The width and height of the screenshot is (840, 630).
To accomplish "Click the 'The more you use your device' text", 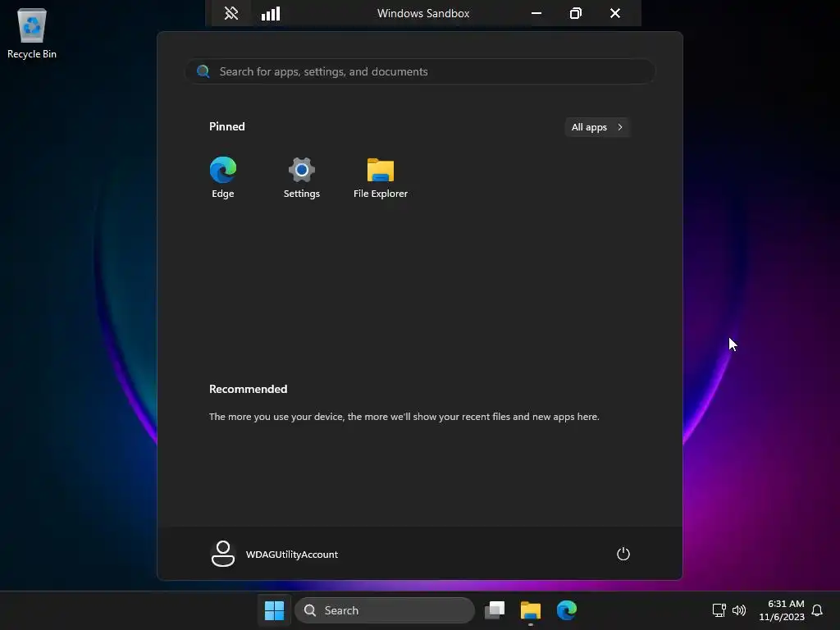I will (x=404, y=416).
